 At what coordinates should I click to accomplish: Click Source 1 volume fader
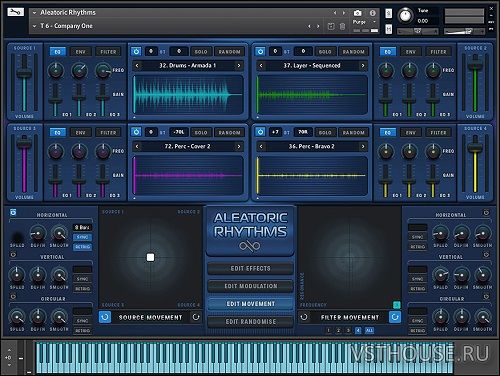24,73
